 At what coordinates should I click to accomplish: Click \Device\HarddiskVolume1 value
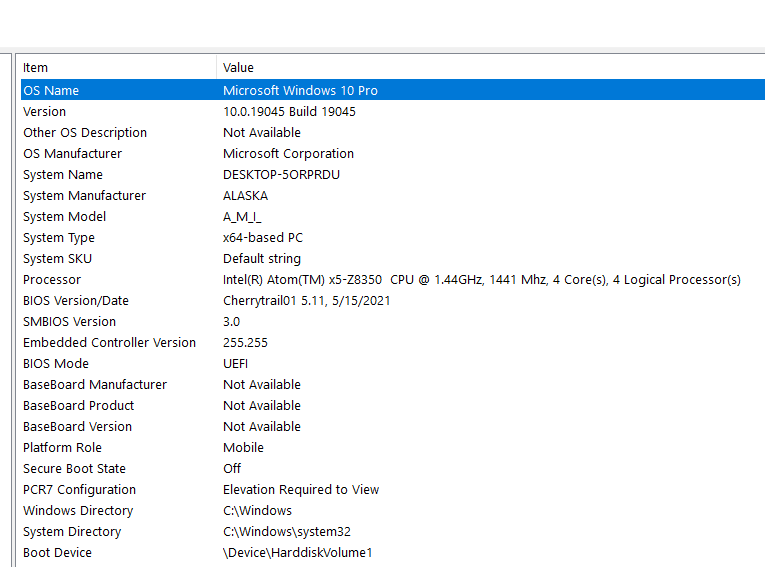click(x=298, y=552)
